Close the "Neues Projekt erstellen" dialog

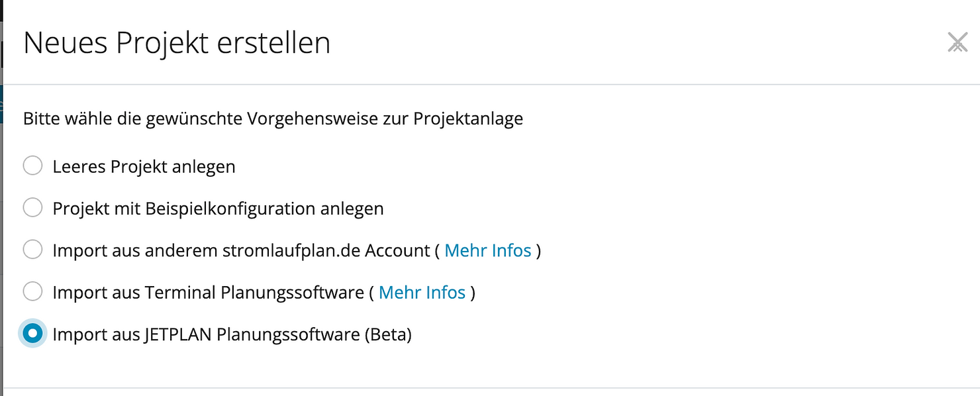[x=957, y=43]
